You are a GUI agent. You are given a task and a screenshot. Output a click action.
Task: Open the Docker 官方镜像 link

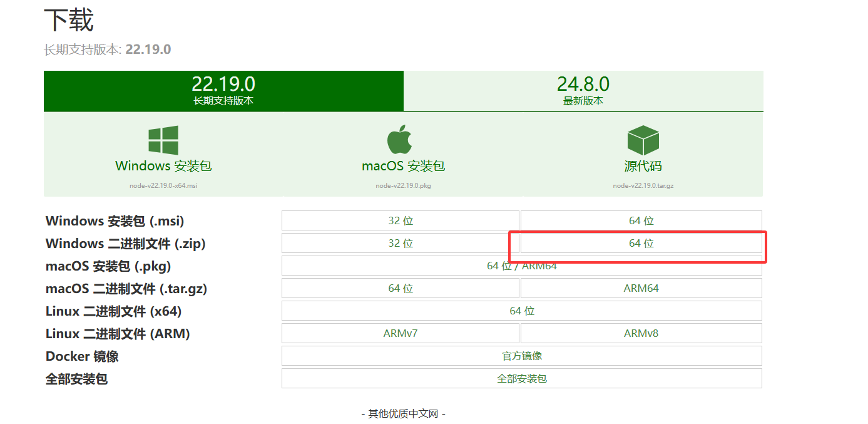(521, 356)
